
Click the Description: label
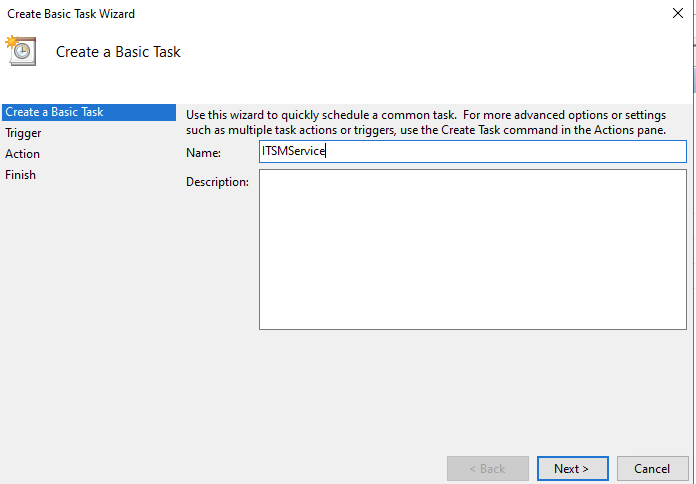pos(217,182)
